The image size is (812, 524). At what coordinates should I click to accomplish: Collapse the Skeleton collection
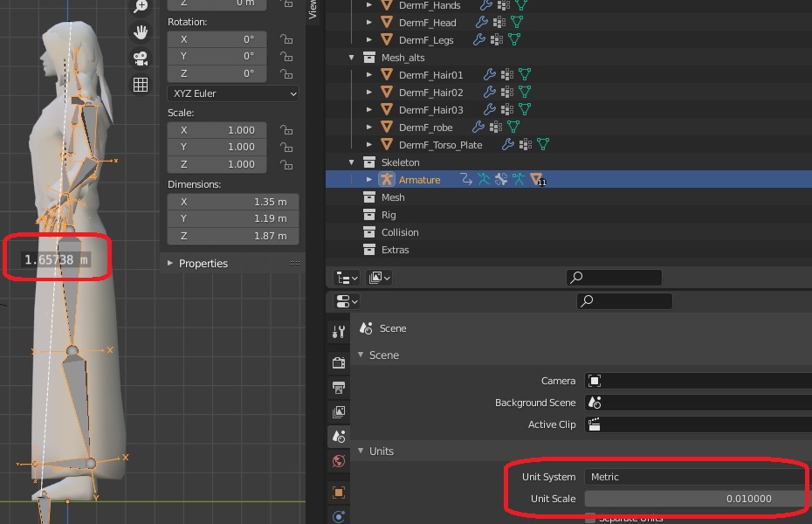[352, 162]
